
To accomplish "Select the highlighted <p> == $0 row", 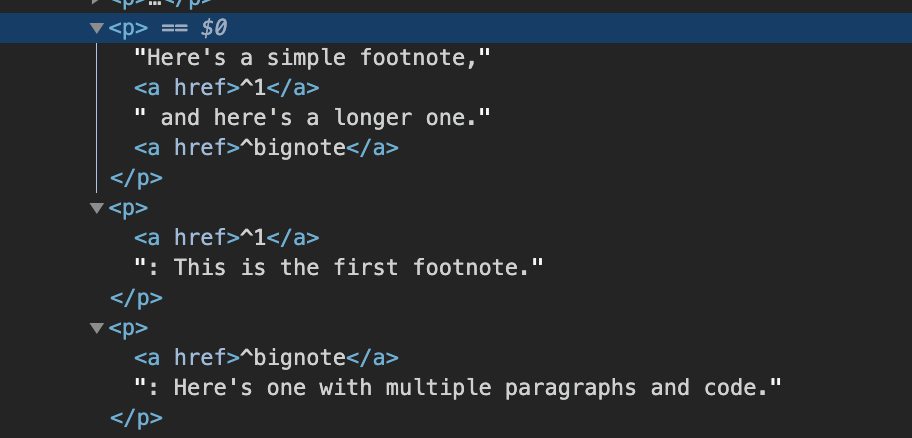I will click(456, 28).
